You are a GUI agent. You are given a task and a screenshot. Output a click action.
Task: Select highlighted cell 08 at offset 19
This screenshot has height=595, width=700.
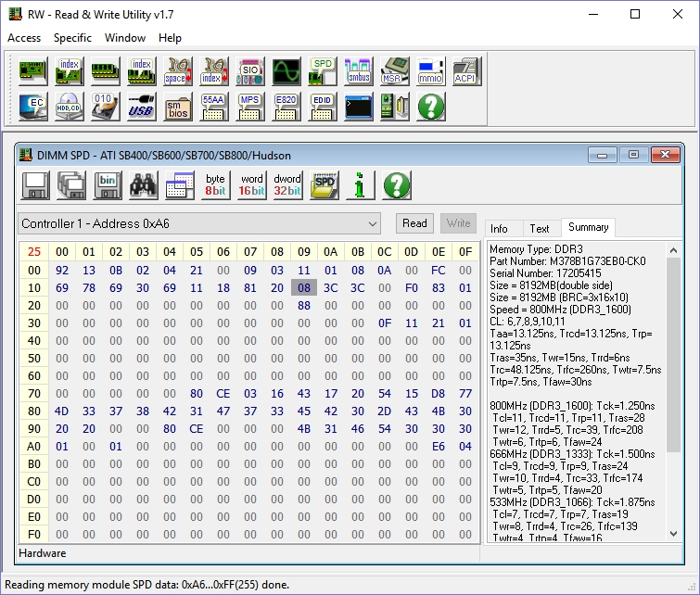click(x=304, y=288)
